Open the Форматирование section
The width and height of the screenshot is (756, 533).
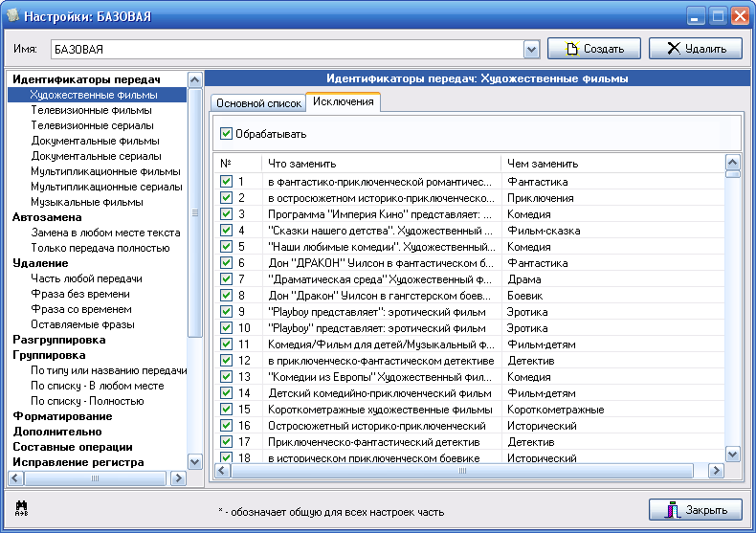point(62,416)
